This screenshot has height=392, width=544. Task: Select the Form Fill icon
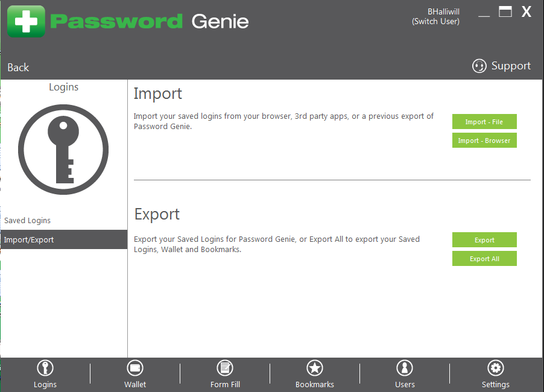(225, 368)
